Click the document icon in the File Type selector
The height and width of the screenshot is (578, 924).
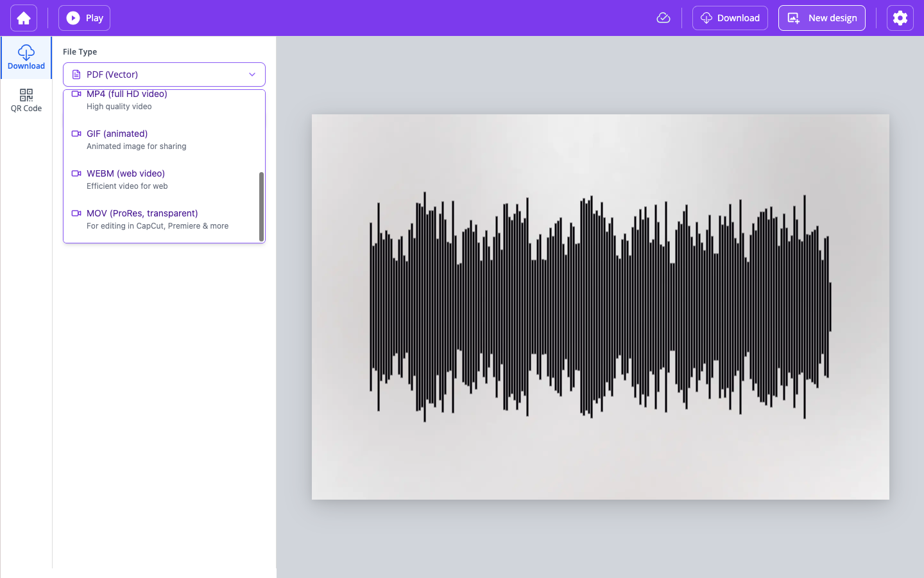tap(76, 74)
